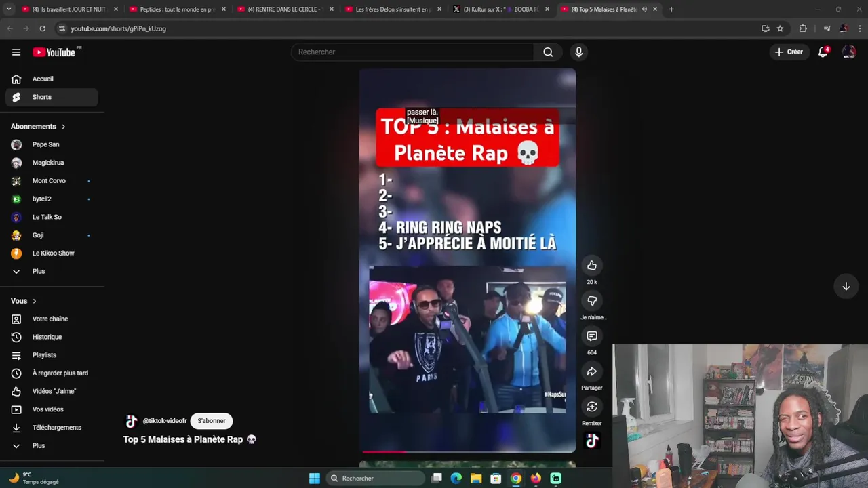Image resolution: width=868 pixels, height=488 pixels.
Task: Open the account avatar menu
Action: [848, 52]
